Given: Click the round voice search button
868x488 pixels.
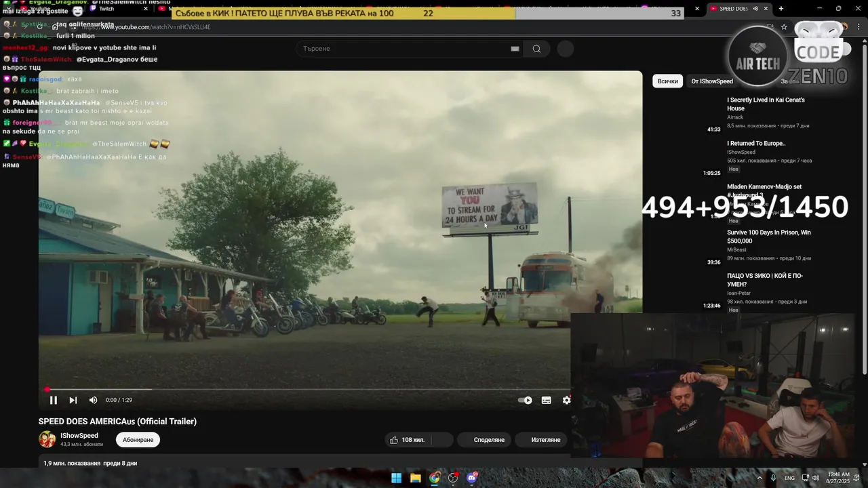Looking at the screenshot, I should coord(566,49).
